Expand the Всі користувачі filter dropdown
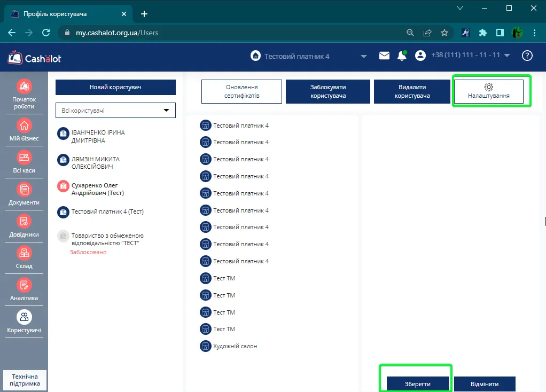 click(x=115, y=111)
